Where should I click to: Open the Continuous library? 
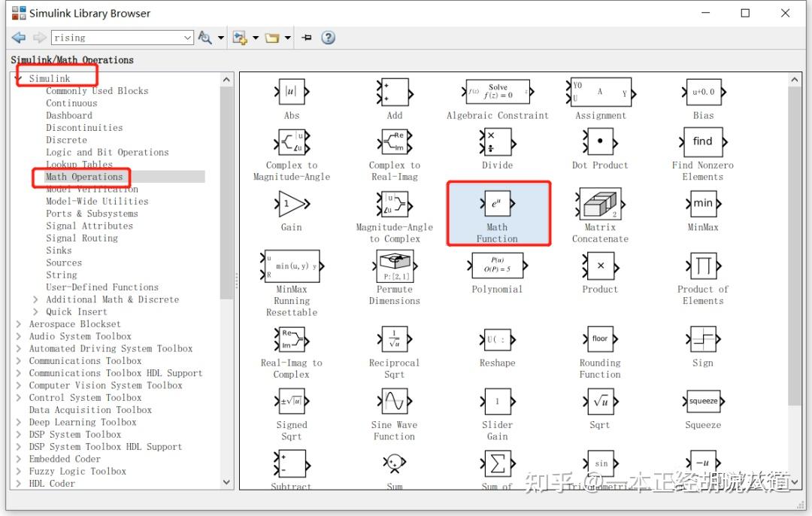pyautogui.click(x=71, y=103)
